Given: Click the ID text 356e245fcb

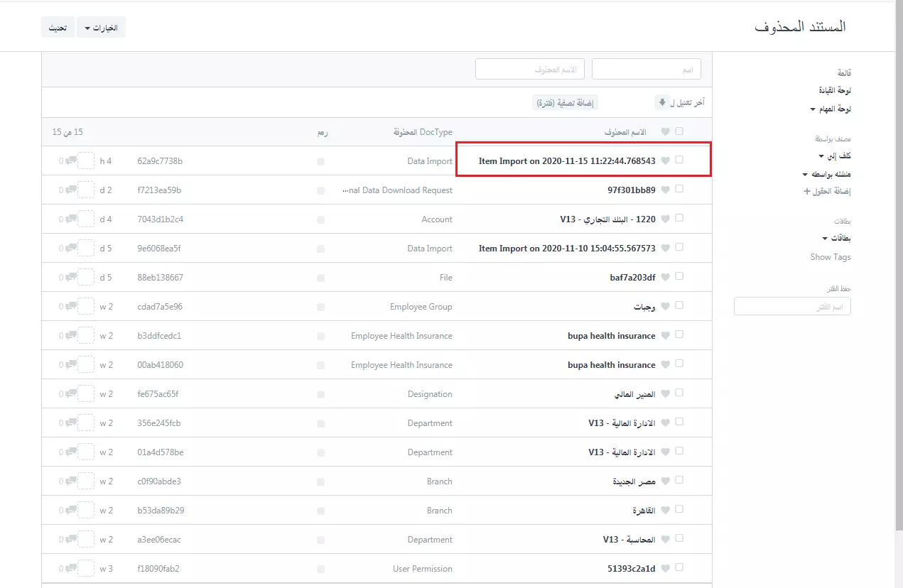Looking at the screenshot, I should click(x=159, y=423).
